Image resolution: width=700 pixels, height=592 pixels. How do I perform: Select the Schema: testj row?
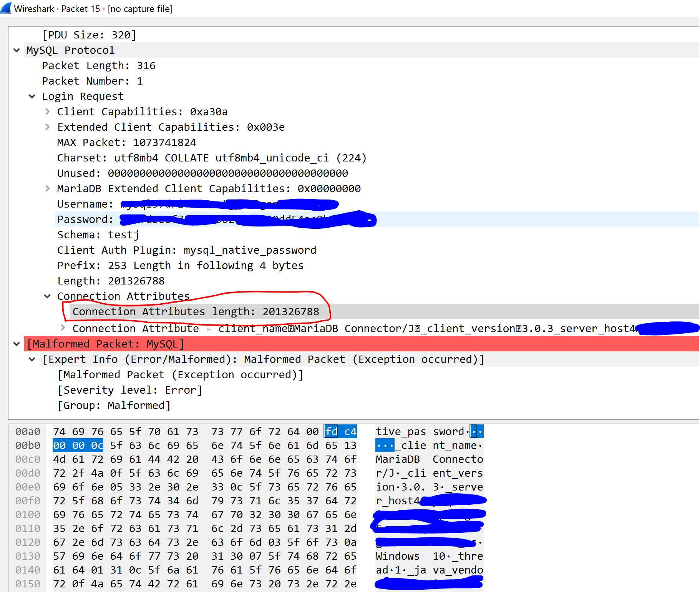(x=98, y=235)
